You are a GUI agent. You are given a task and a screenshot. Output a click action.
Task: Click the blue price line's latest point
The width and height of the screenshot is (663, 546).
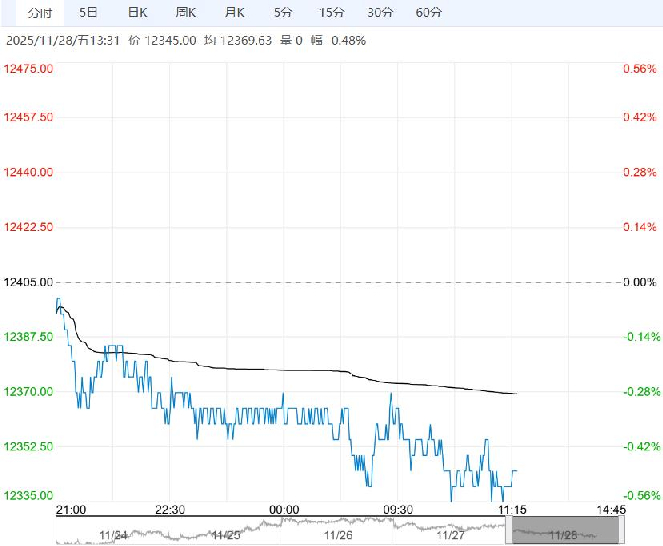[x=516, y=470]
